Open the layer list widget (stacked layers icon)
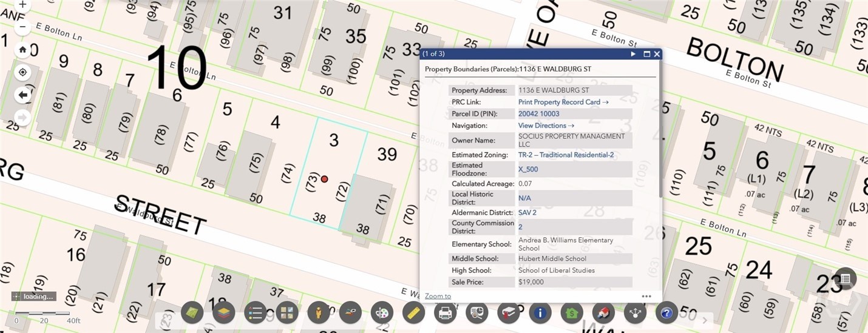 (x=224, y=313)
